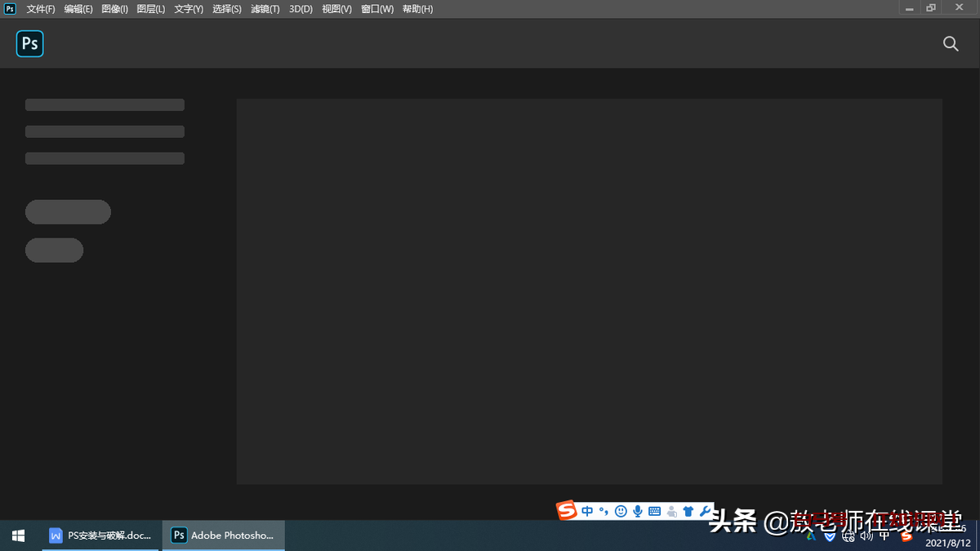The height and width of the screenshot is (551, 980).
Task: Open the 文件 (File) menu
Action: pos(40,9)
